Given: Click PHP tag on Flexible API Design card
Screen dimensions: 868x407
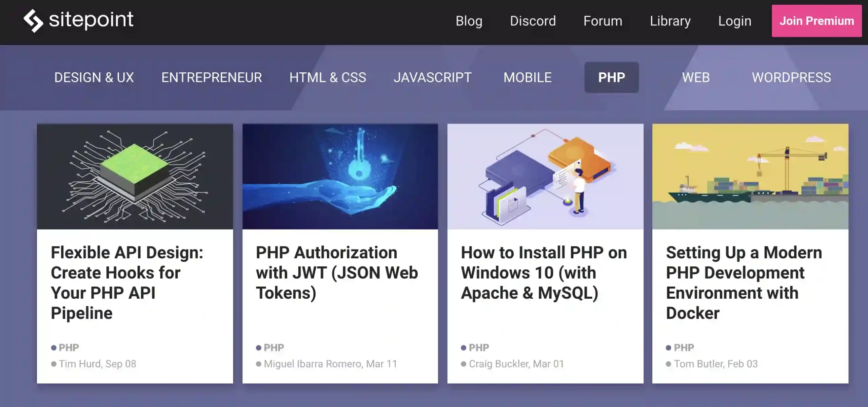Looking at the screenshot, I should click(68, 348).
